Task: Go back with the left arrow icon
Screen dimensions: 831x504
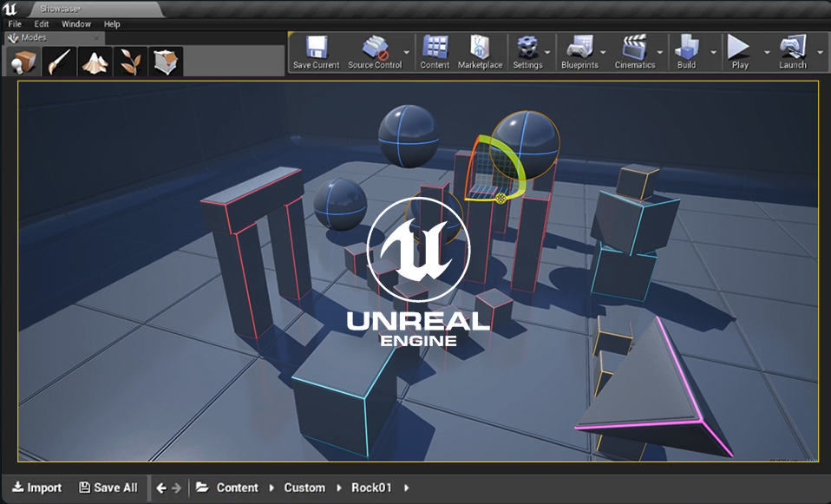Action: coord(161,488)
